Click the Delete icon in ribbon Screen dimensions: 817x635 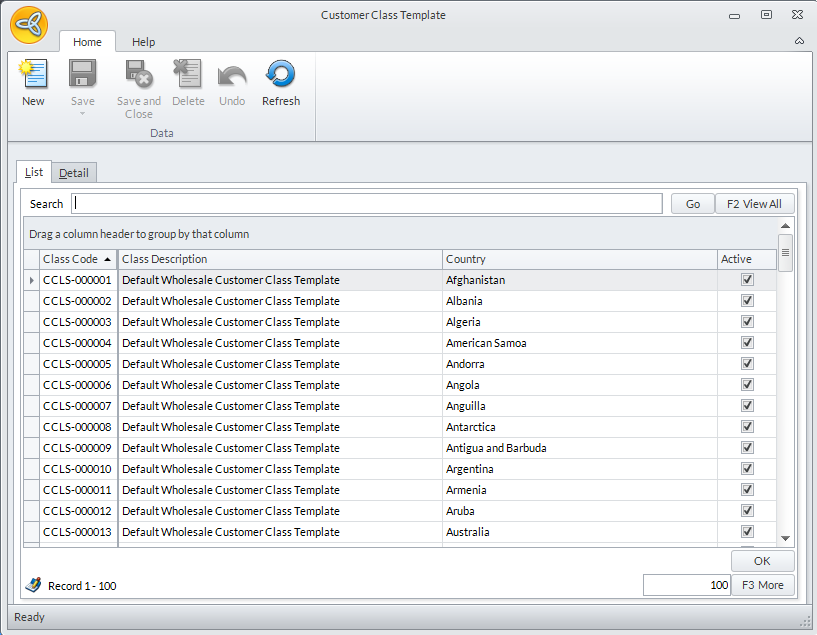tap(187, 75)
